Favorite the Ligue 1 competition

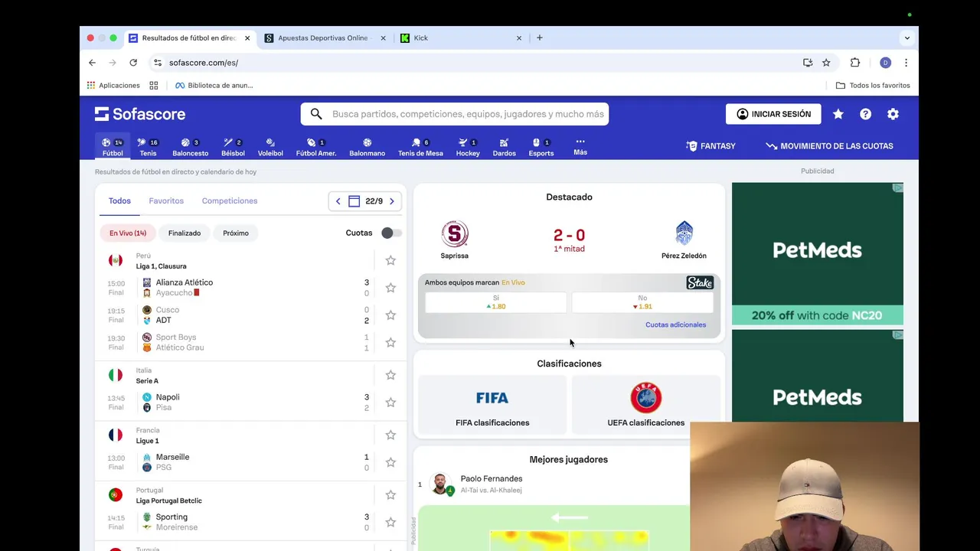(x=390, y=435)
